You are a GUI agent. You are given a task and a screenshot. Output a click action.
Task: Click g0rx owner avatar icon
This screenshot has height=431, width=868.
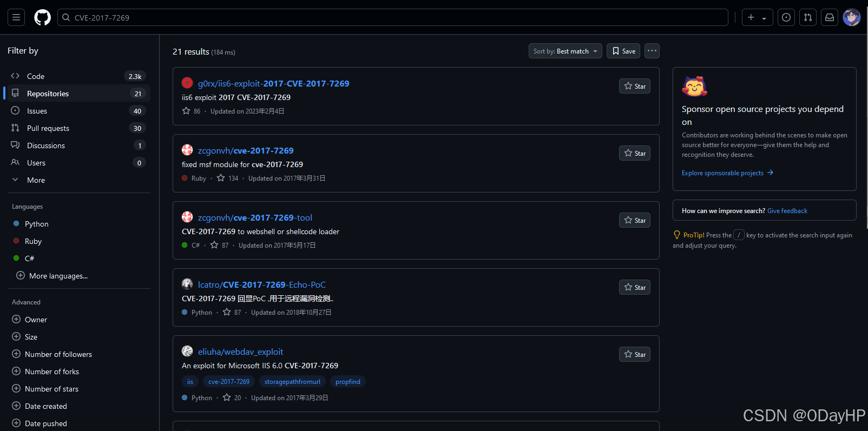click(x=187, y=83)
